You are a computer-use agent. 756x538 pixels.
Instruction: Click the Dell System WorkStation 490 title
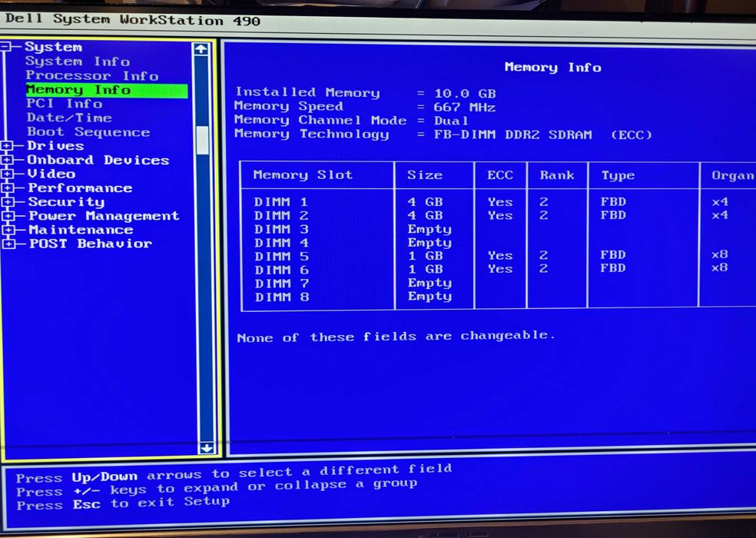(x=133, y=19)
